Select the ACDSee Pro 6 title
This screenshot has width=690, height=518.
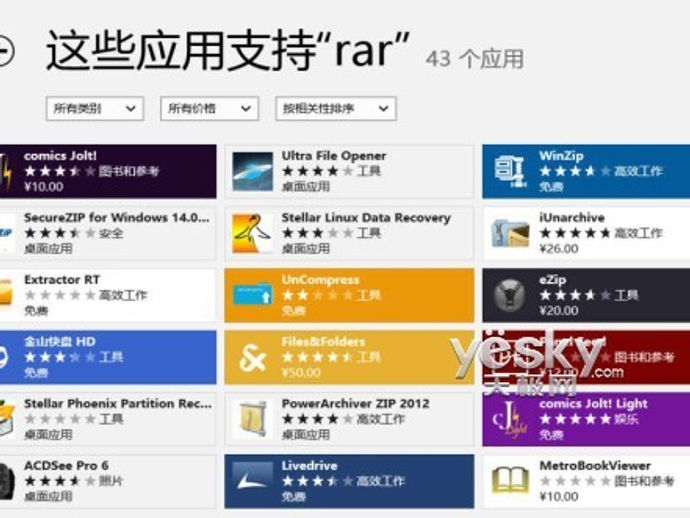66,466
